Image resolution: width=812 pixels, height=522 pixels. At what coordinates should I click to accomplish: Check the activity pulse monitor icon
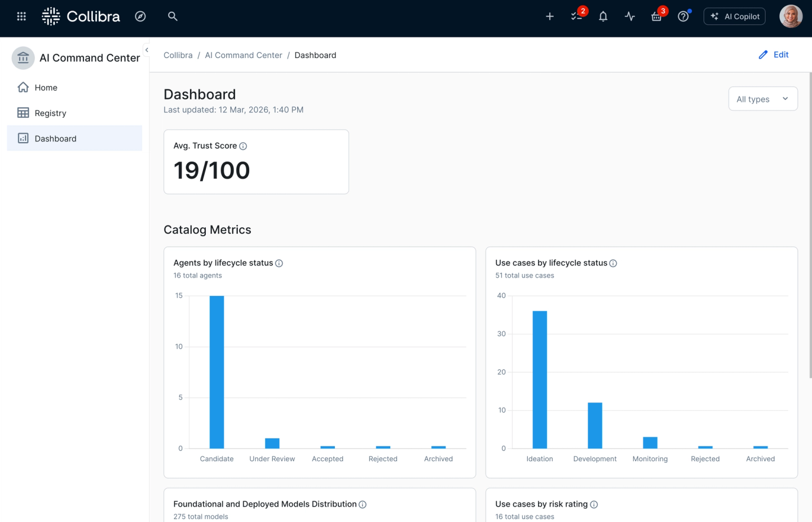point(630,16)
